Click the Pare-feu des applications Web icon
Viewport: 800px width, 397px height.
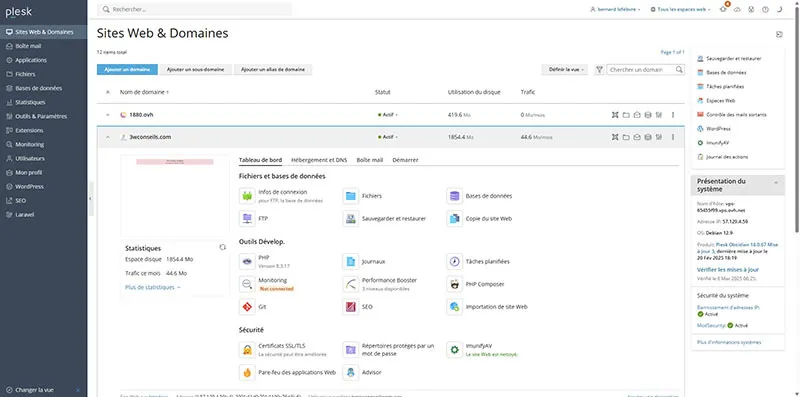(x=247, y=373)
